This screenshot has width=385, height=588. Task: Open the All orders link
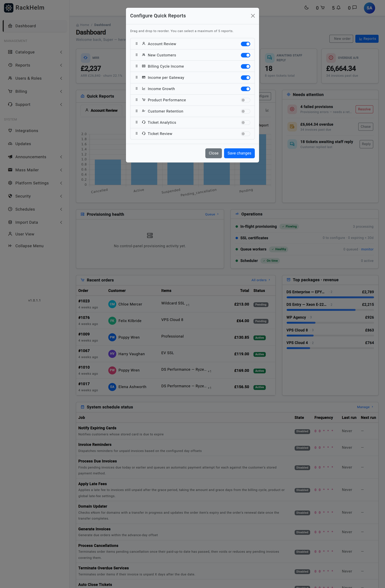[261, 280]
